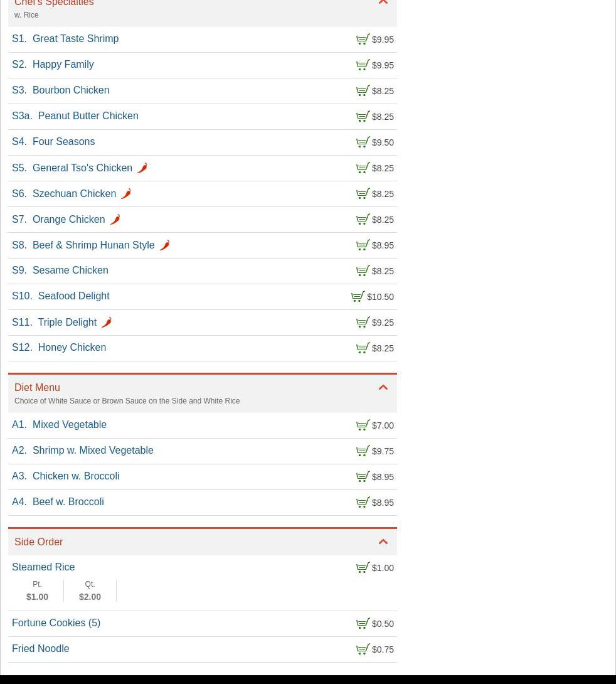Click cart icon for Shrimp w. Mixed Vegetable
Screen dimensions: 616x684
pos(363,451)
